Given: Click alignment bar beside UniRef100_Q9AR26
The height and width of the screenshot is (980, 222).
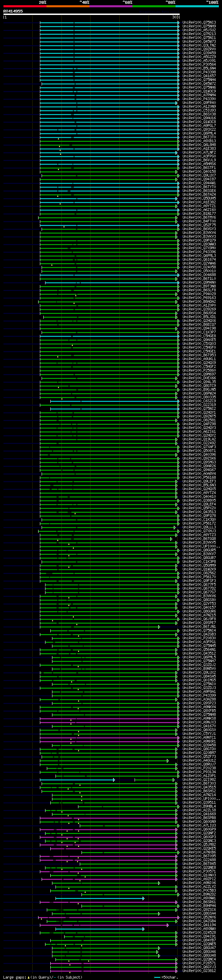Looking at the screenshot, I should coord(109,466).
